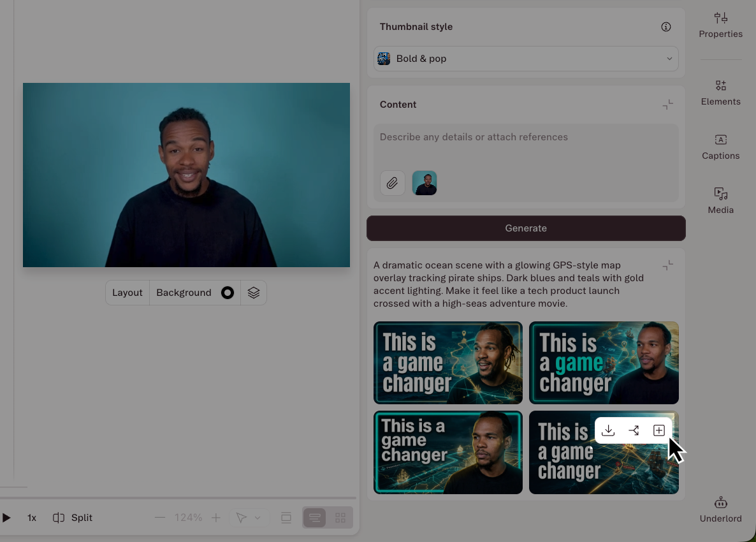Click the 124% zoom level
756x542 pixels.
(x=188, y=518)
